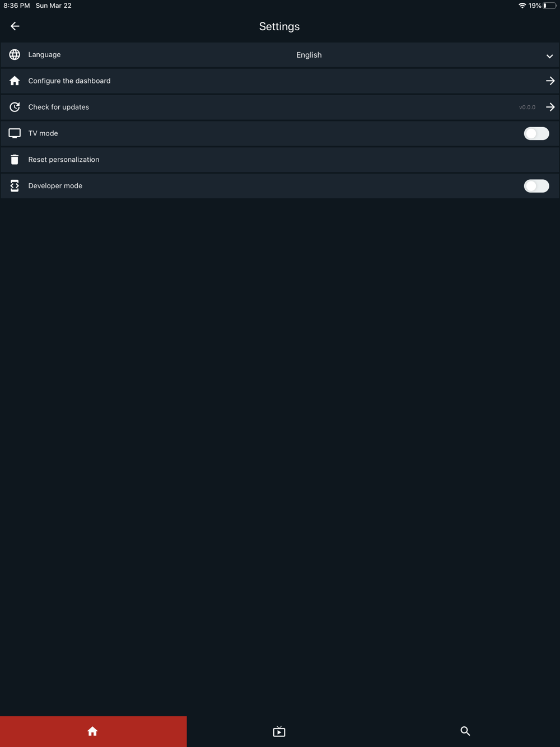Open the dashboard configuration arrow

tap(550, 81)
